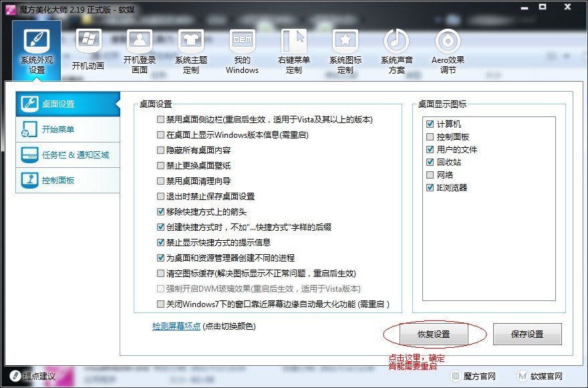Image resolution: width=588 pixels, height=388 pixels.
Task: Select 桌面设置 sidebar tab
Action: [x=68, y=104]
